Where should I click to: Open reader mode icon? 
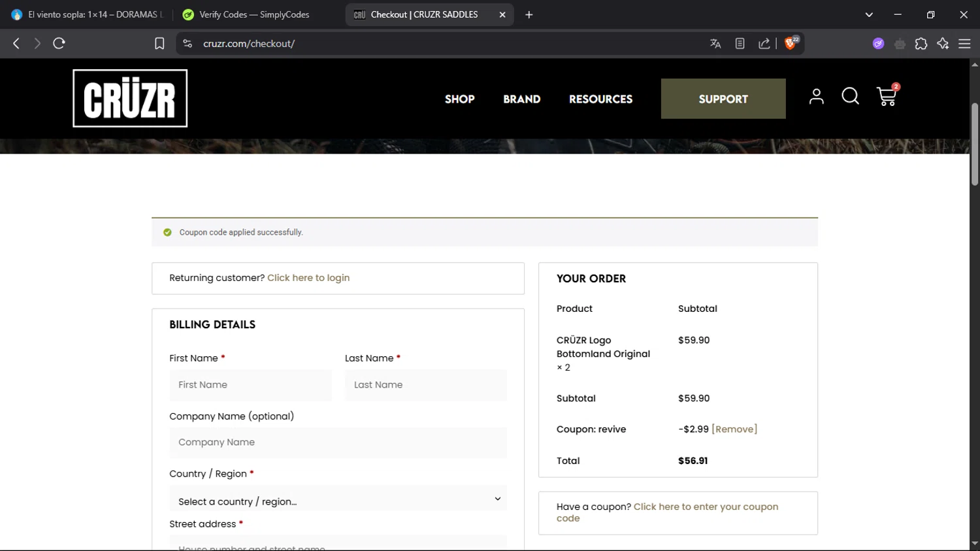click(740, 44)
